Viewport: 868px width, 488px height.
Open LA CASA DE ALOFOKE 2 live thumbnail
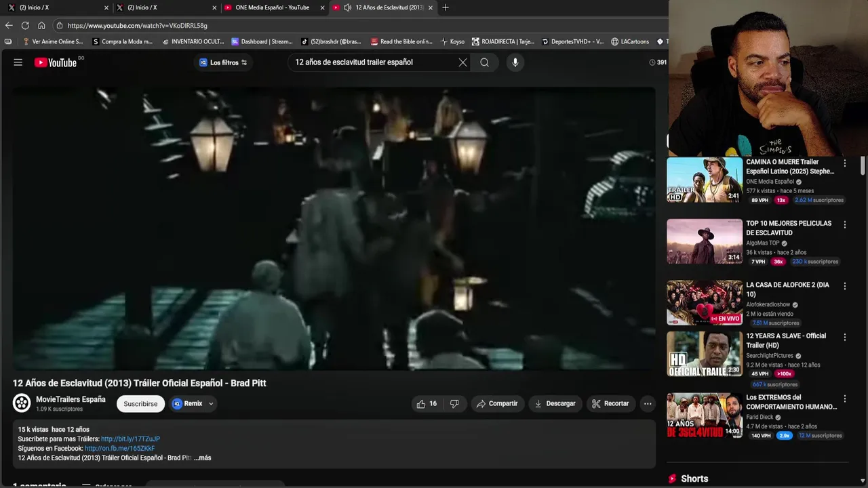tap(705, 303)
